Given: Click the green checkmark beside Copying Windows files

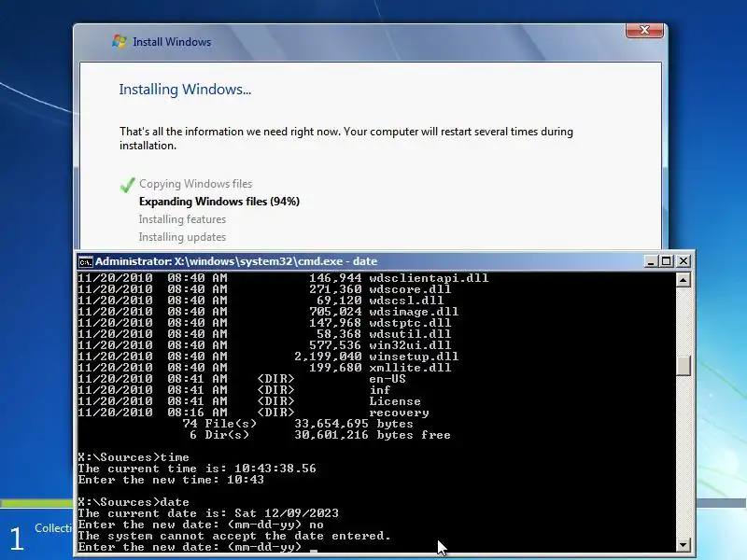Looking at the screenshot, I should 127,185.
